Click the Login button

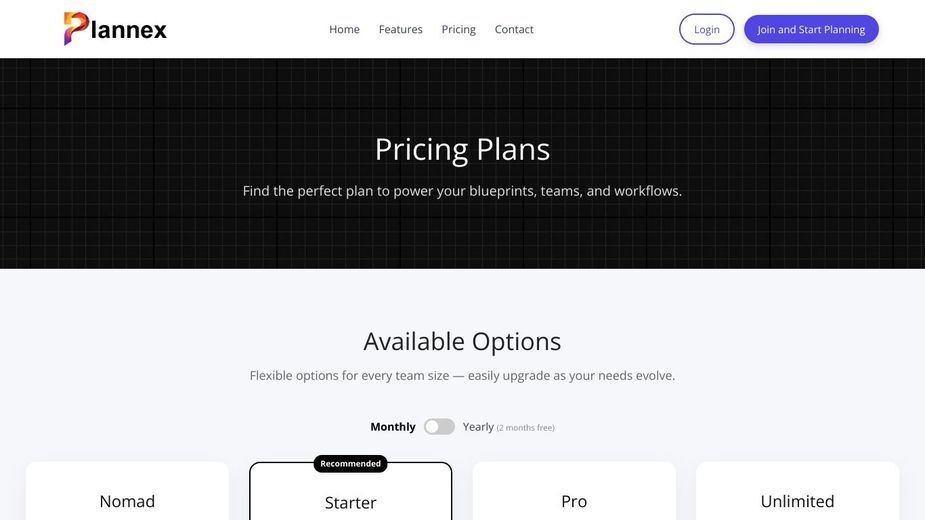[x=706, y=29]
